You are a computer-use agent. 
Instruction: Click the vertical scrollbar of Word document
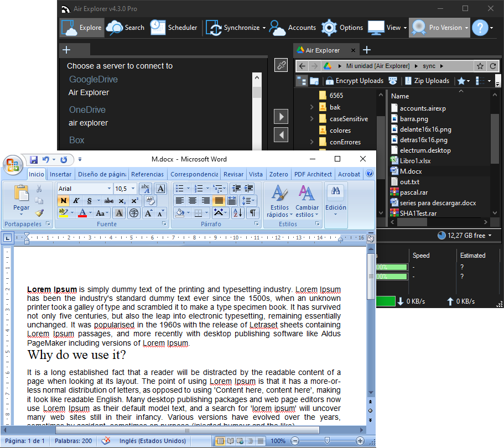(371, 277)
